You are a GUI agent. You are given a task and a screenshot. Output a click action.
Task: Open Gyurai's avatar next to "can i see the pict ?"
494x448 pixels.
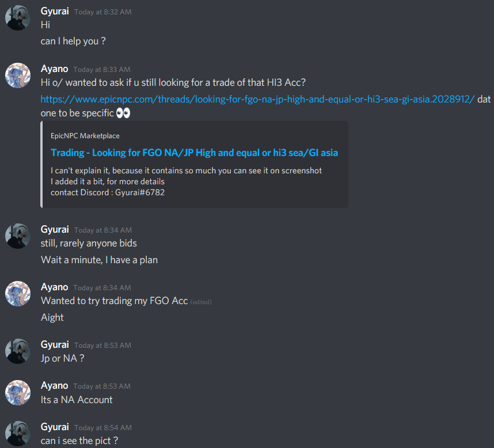click(x=18, y=434)
